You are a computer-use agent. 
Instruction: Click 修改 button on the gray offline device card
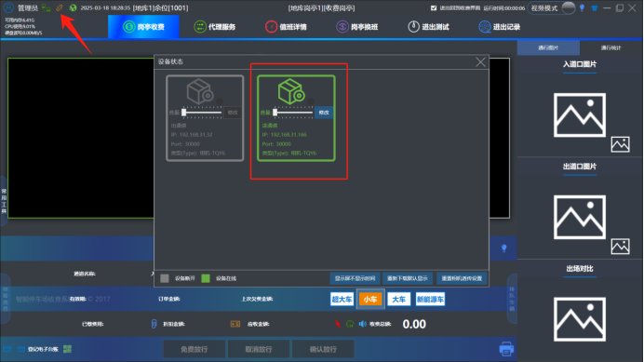point(233,113)
